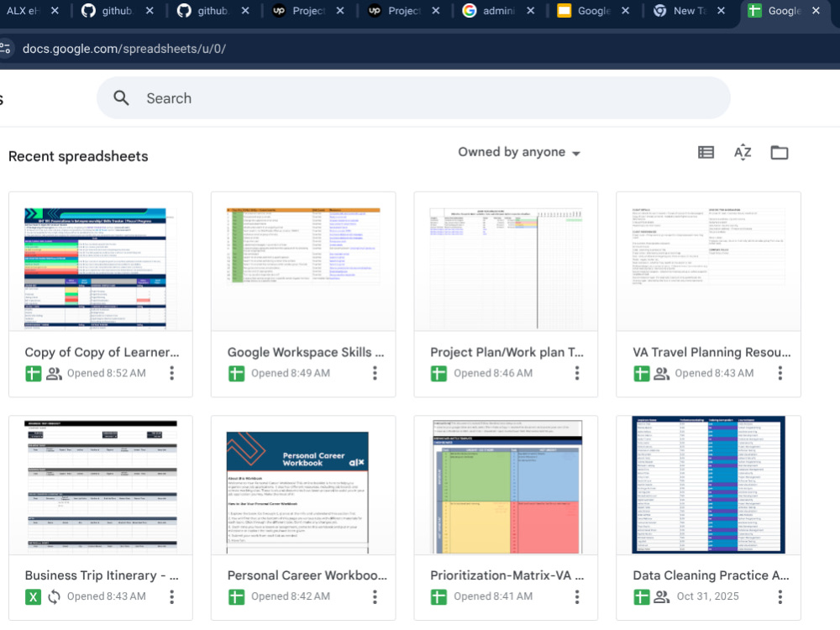Open more options for Data Cleaning Practice
840x630 pixels.
[x=780, y=596]
